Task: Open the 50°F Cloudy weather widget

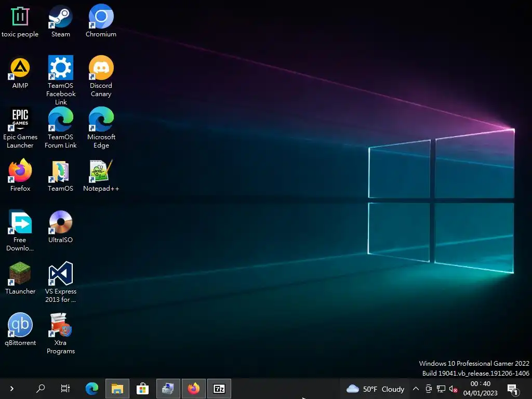Action: [375, 389]
